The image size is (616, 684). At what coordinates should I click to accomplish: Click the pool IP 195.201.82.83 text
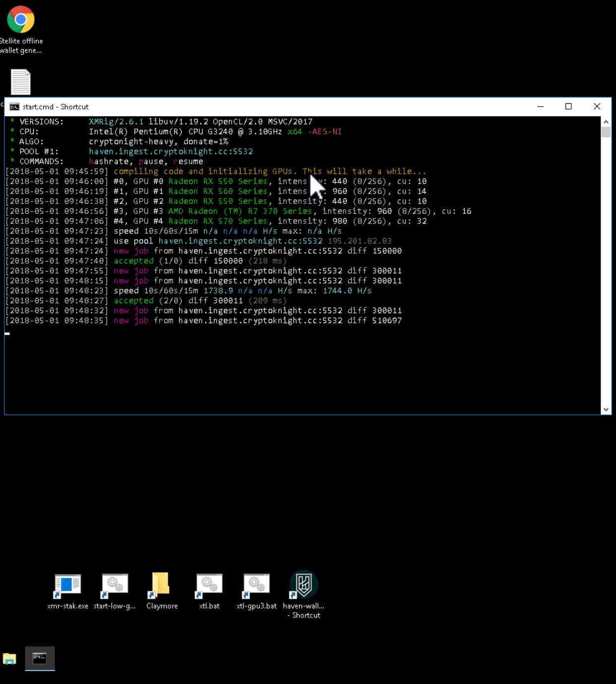tap(360, 241)
